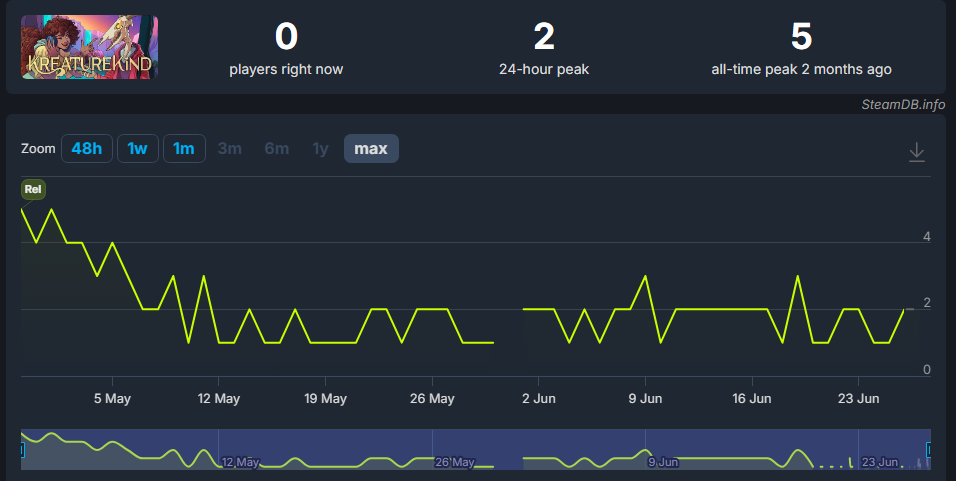The image size is (956, 481).
Task: Click the '9 Jun' main axis label
Action: coord(646,399)
